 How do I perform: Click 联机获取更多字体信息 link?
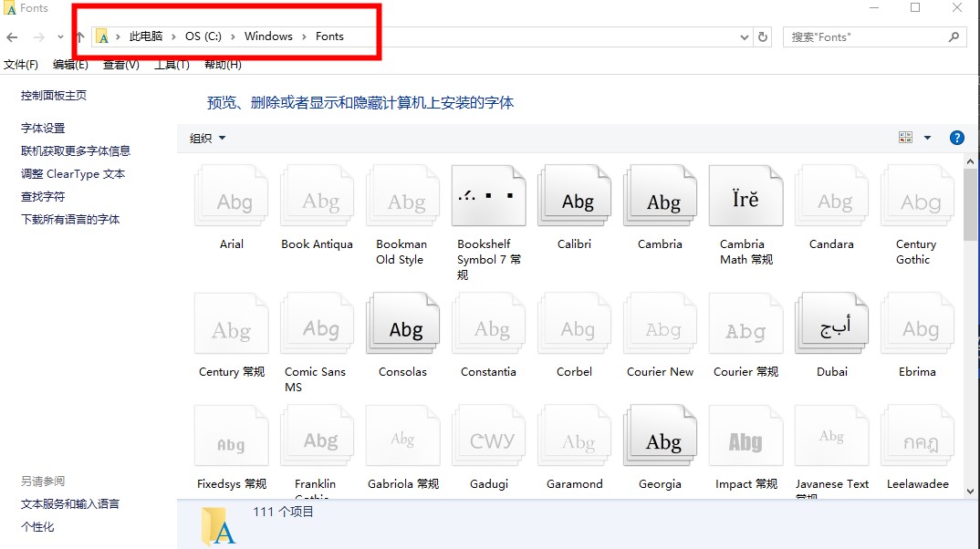click(76, 151)
